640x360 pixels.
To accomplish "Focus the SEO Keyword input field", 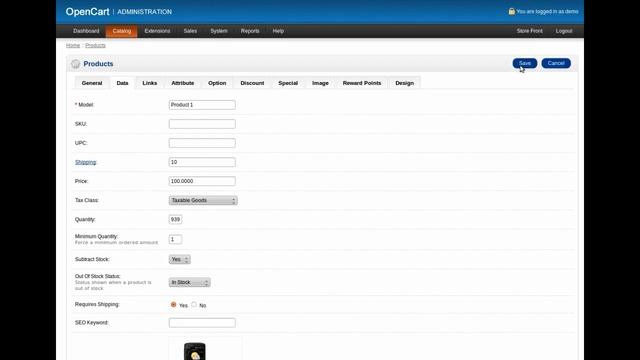I will coord(202,323).
